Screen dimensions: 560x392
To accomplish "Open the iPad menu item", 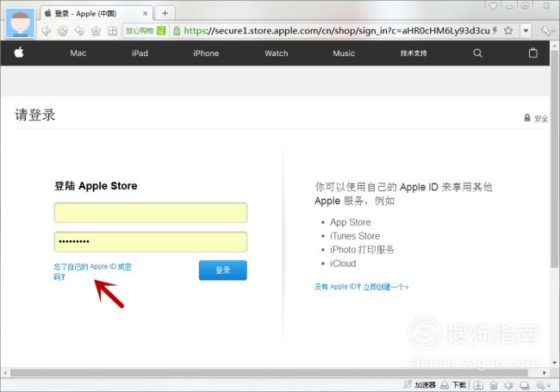I will pyautogui.click(x=140, y=53).
